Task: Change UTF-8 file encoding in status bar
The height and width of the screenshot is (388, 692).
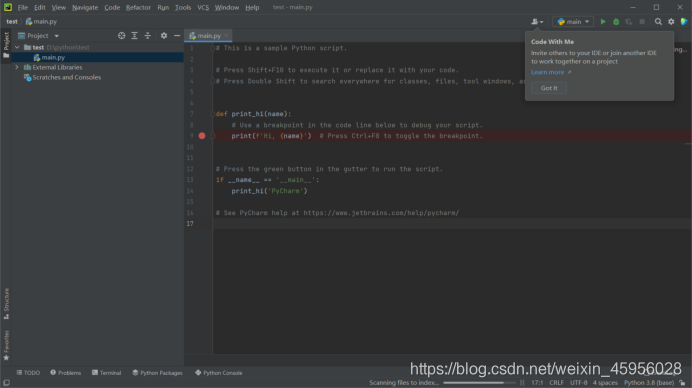Action: click(x=579, y=383)
